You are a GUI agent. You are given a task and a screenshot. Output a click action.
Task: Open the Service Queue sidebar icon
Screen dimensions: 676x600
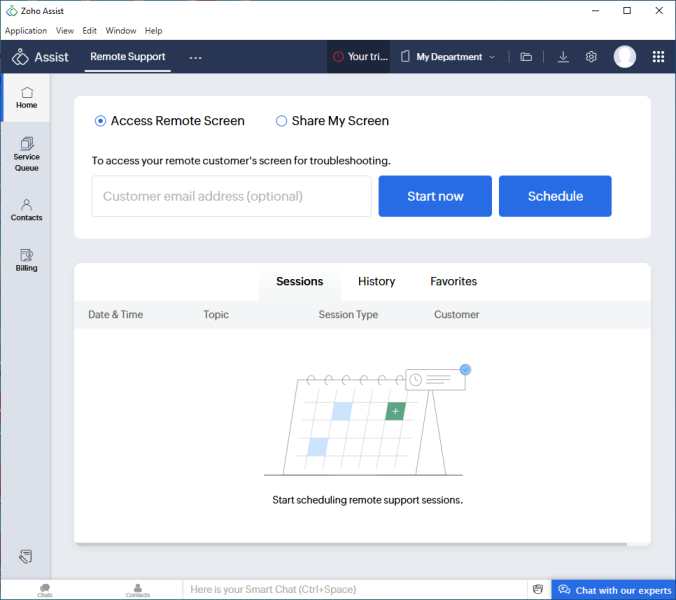26,154
